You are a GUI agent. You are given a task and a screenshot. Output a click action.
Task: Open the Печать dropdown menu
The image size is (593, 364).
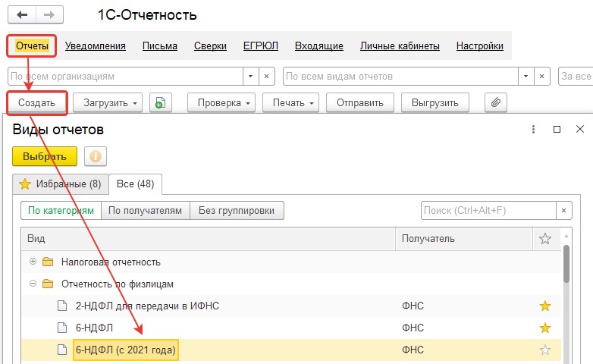click(x=291, y=103)
